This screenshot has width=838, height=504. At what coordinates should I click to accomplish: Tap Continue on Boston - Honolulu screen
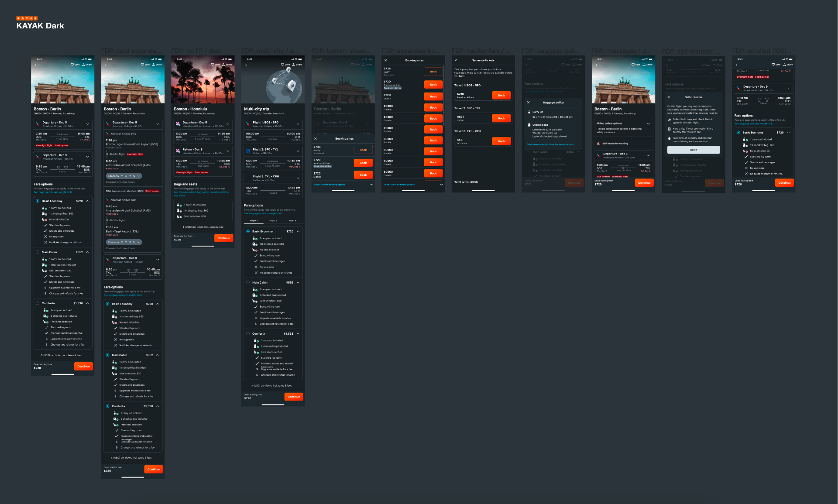[223, 238]
